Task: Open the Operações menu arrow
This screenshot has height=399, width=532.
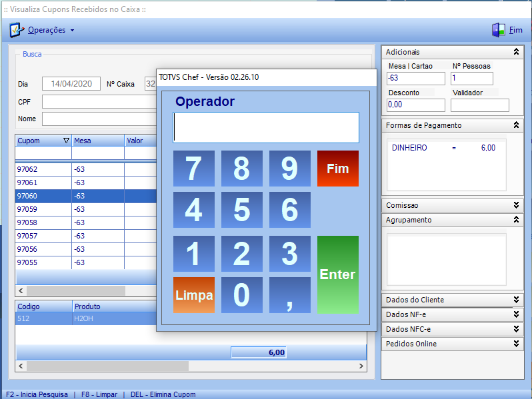Action: pos(72,31)
